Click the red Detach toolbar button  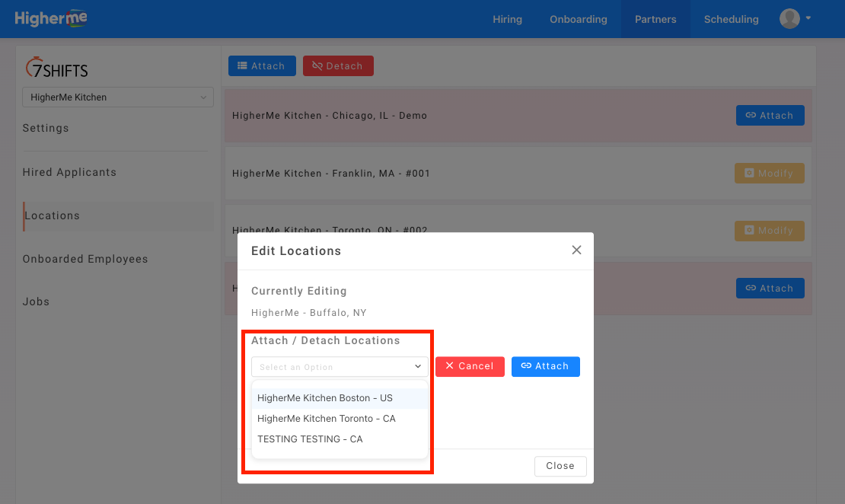(338, 66)
